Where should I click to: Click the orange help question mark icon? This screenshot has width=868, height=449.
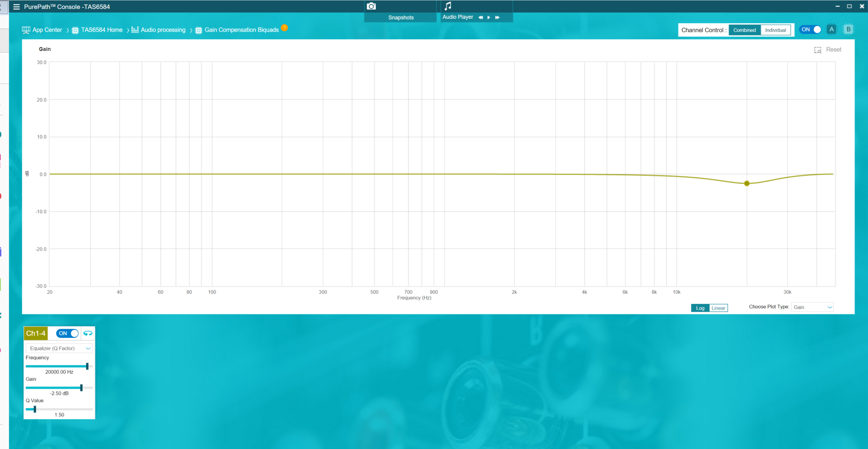click(284, 28)
